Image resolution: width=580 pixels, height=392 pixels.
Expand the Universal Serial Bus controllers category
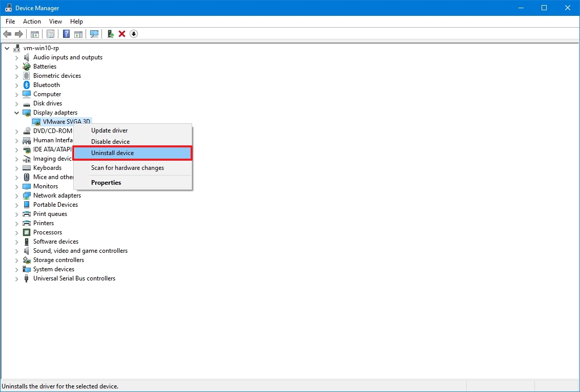[x=16, y=278]
